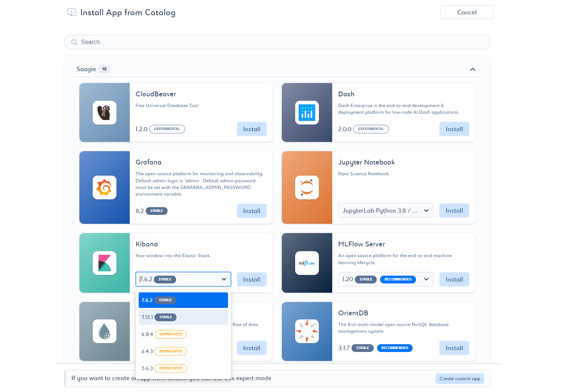
Task: Click 'Free Universal Database Tool' description
Action: [167, 106]
